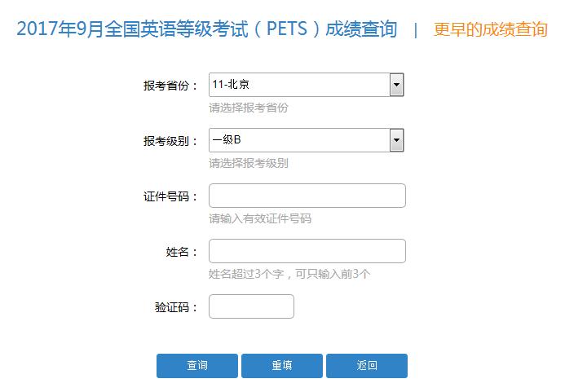The image size is (565, 392).
Task: Expand the 报考级别 dropdown arrow
Action: (x=396, y=140)
